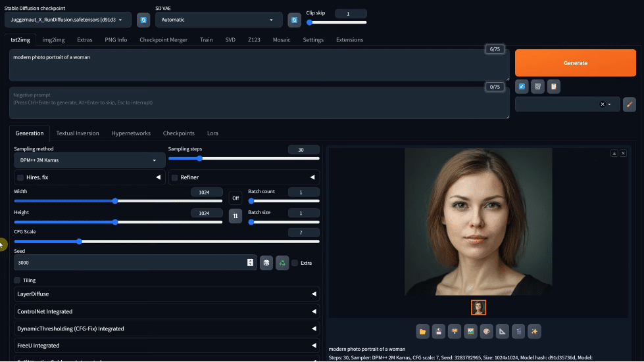Viewport: 644px width, 362px height.
Task: Clear the styles selection with X
Action: point(603,104)
